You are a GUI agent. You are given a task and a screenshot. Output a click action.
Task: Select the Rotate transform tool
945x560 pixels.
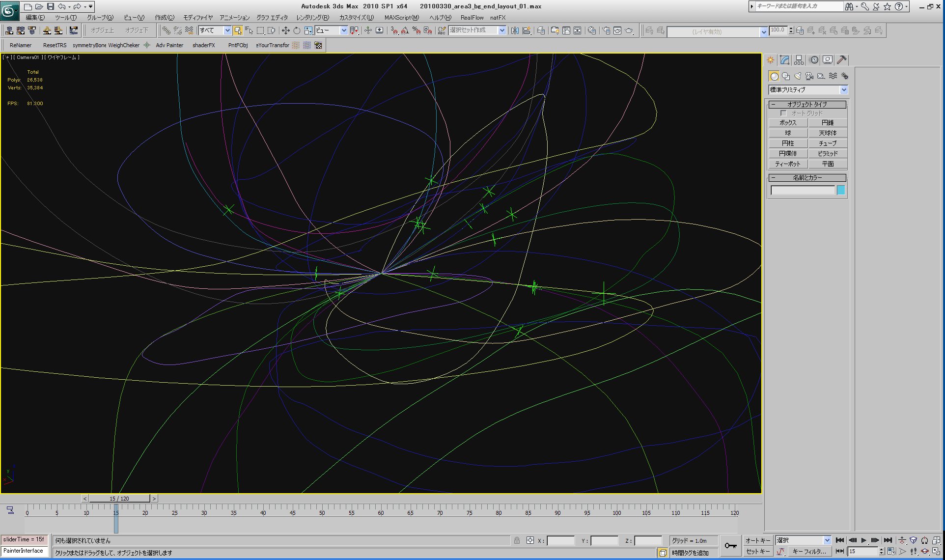tap(297, 30)
